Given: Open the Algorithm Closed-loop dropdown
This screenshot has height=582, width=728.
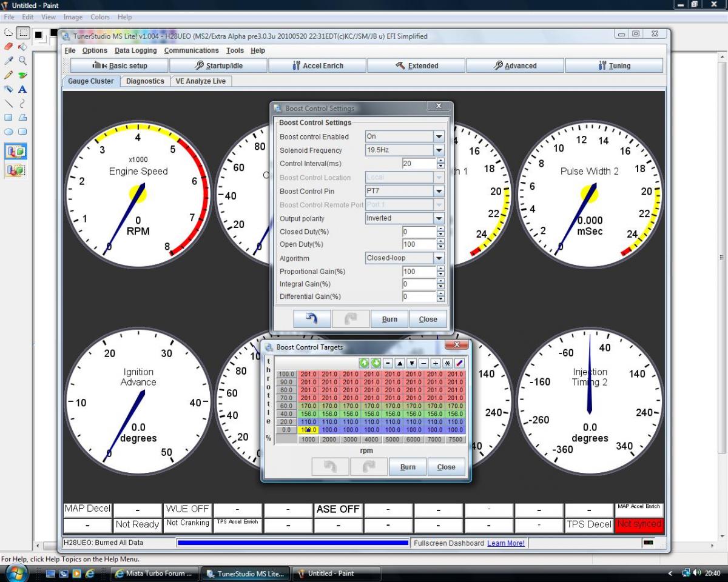Looking at the screenshot, I should click(439, 258).
